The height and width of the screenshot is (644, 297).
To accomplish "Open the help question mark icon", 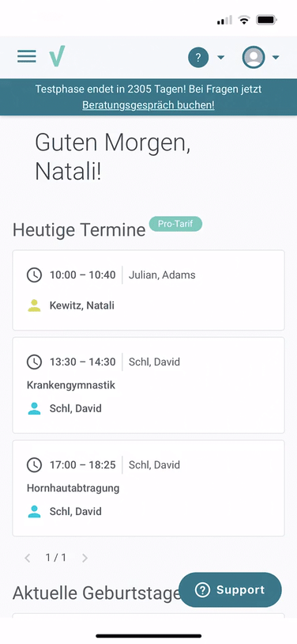I will (198, 57).
